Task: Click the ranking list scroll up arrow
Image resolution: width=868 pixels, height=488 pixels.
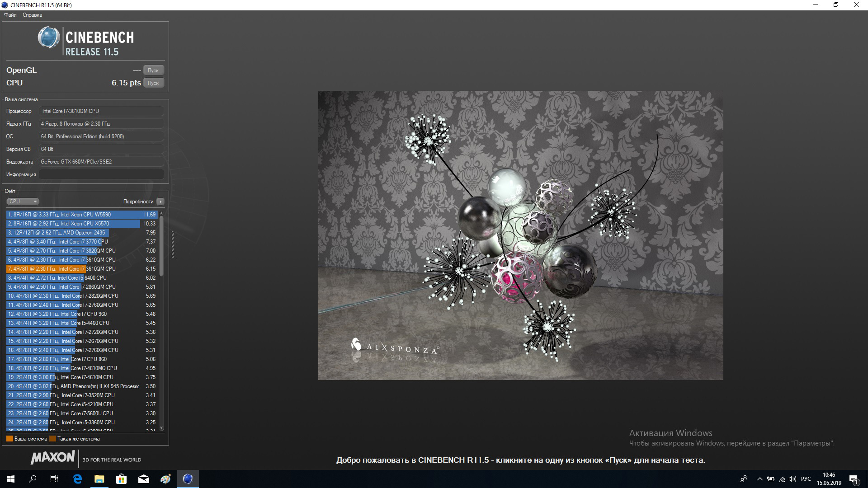Action: (161, 213)
